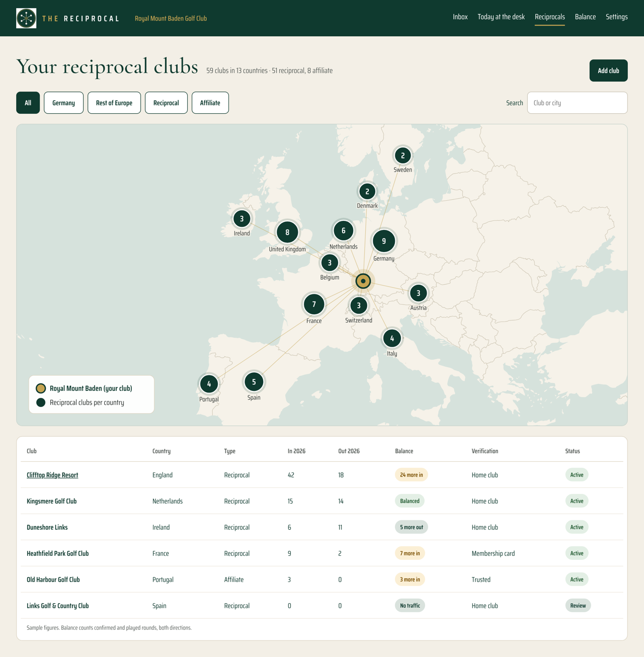
Task: Filter clubs by Germany
Action: coord(64,103)
